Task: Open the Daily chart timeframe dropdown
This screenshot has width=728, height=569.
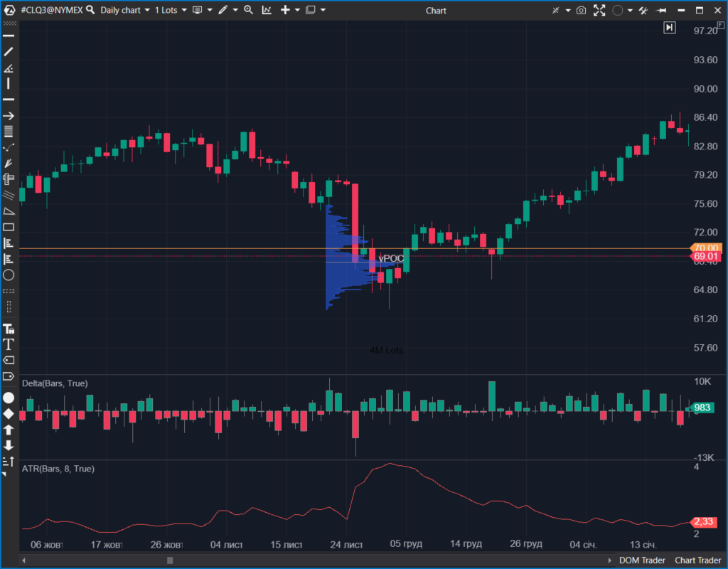Action: pyautogui.click(x=124, y=10)
